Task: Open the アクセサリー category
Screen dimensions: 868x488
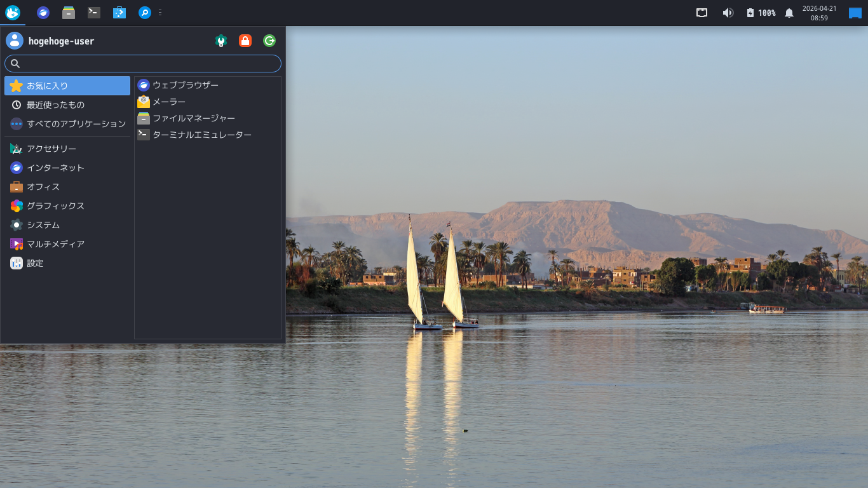Action: (67, 149)
